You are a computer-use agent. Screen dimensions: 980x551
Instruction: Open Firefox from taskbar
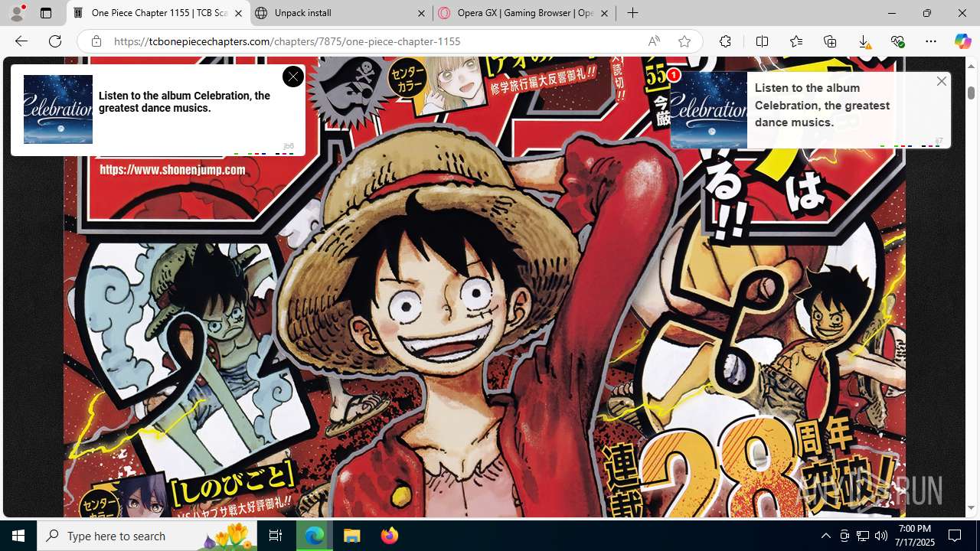coord(389,536)
